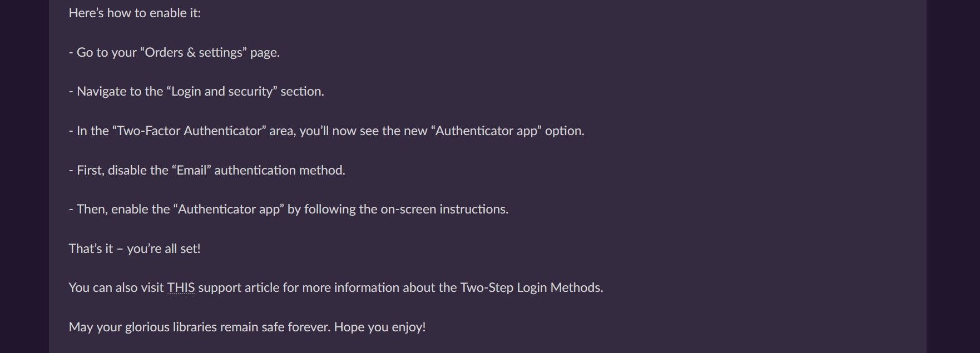Click "You can also visit" text

pos(116,287)
